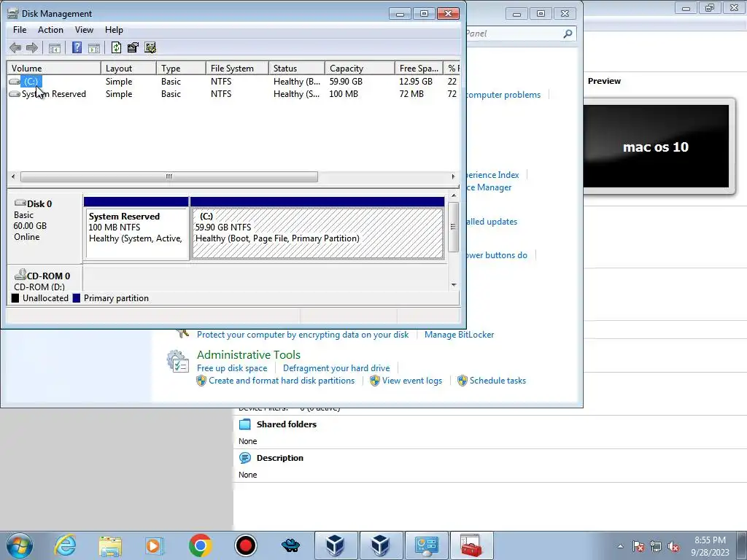The image size is (747, 560).
Task: Click the Shared folders icon in VirtualBox details
Action: tap(244, 424)
